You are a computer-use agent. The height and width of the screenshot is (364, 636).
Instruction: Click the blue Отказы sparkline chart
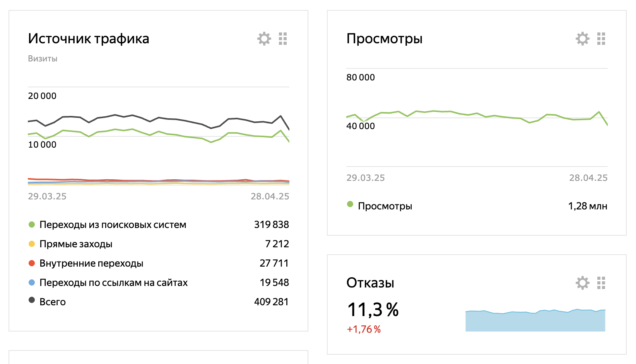click(x=535, y=320)
